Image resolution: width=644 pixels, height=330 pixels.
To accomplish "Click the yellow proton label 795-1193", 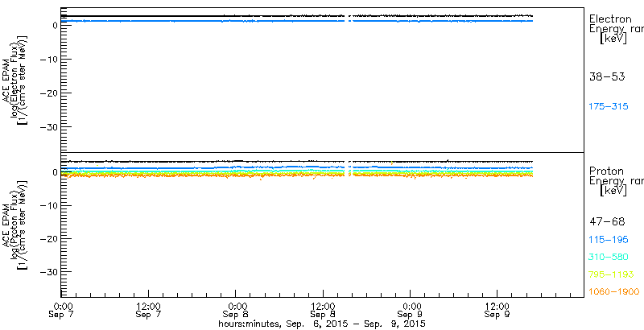I will click(x=611, y=274).
